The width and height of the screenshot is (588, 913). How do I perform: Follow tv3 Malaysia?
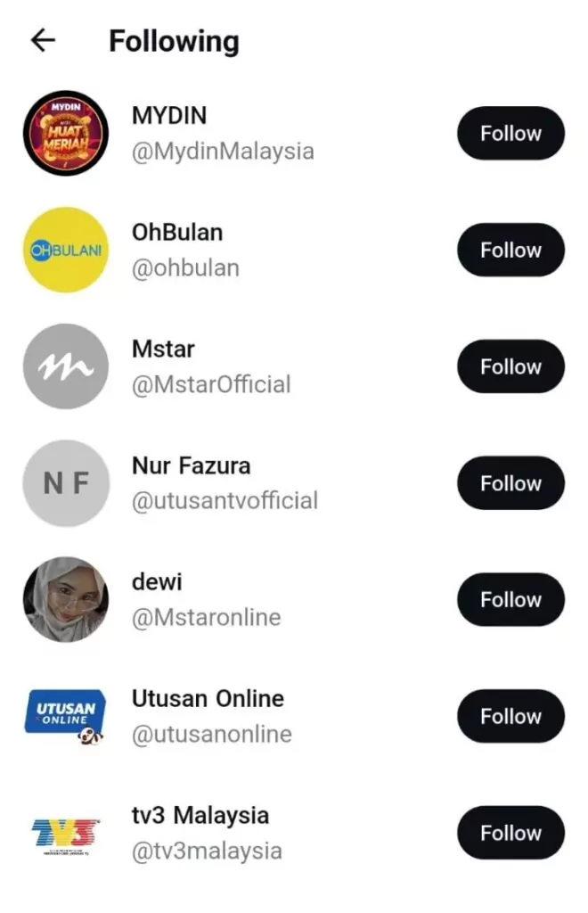point(510,834)
